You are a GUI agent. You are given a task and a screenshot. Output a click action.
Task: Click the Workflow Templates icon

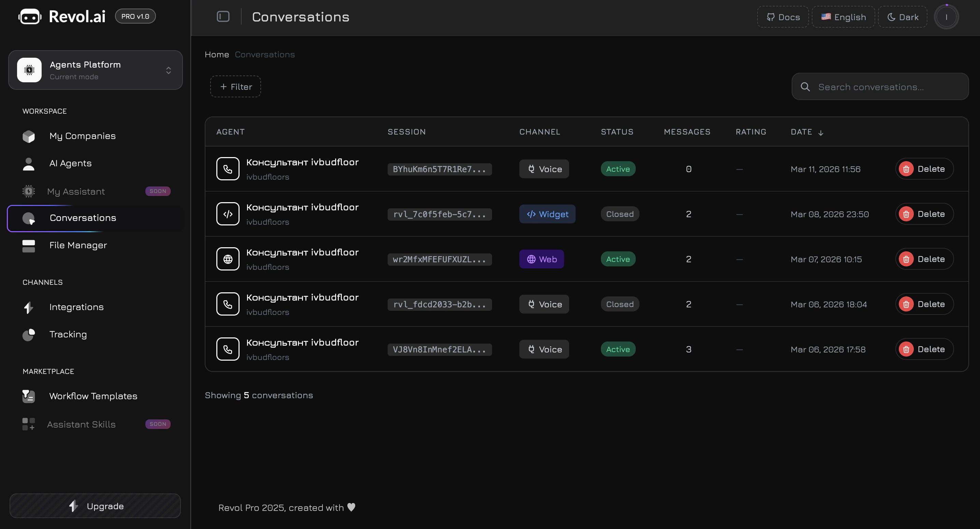point(29,396)
